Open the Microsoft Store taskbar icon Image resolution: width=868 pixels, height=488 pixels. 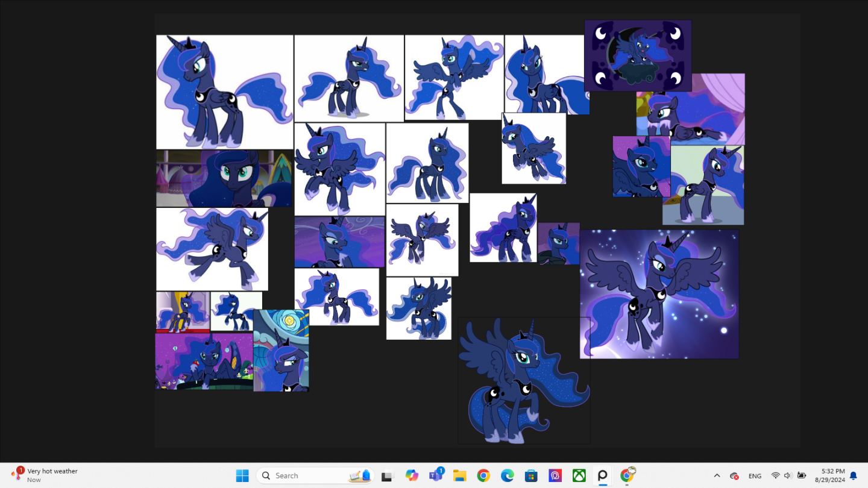(531, 475)
